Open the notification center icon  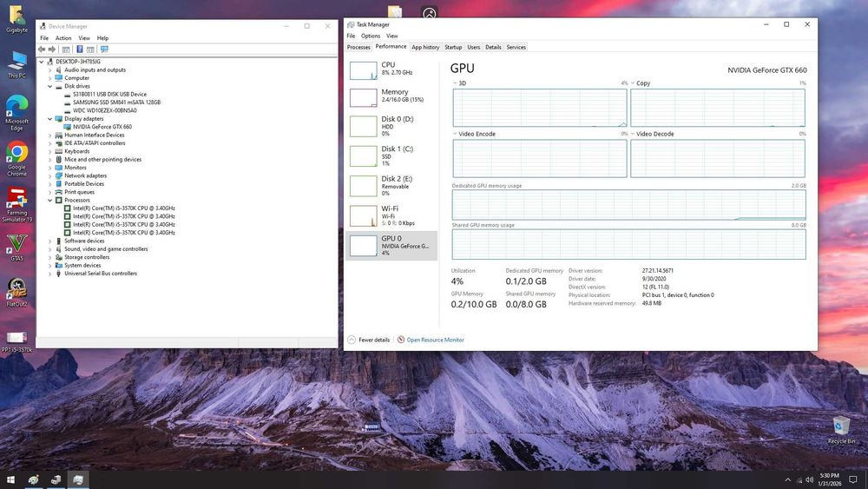point(853,479)
